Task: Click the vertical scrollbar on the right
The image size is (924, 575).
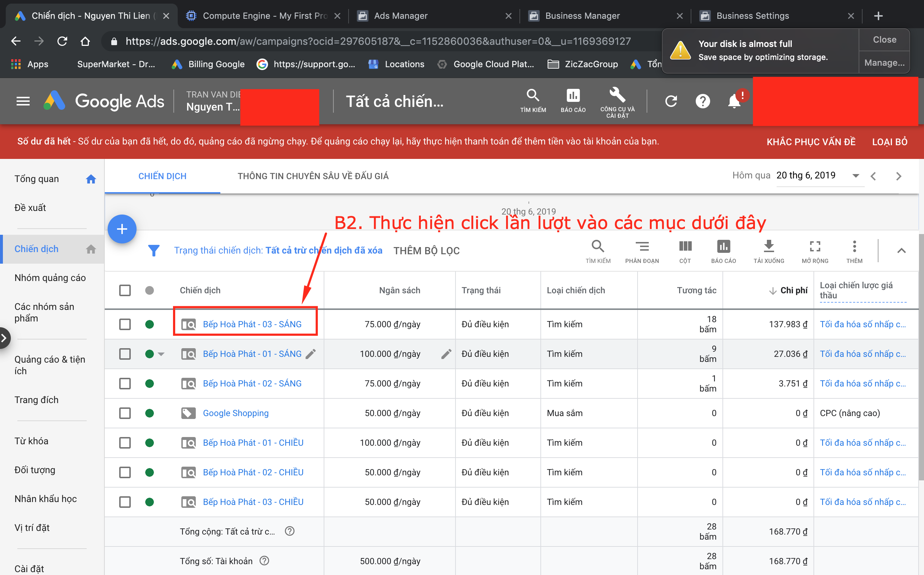Action: tap(921, 358)
